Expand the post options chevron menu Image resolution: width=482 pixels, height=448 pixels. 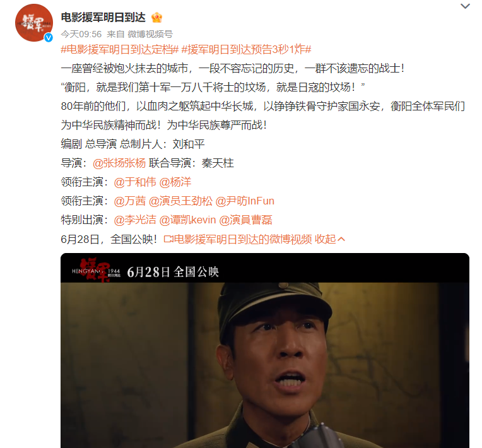(465, 6)
